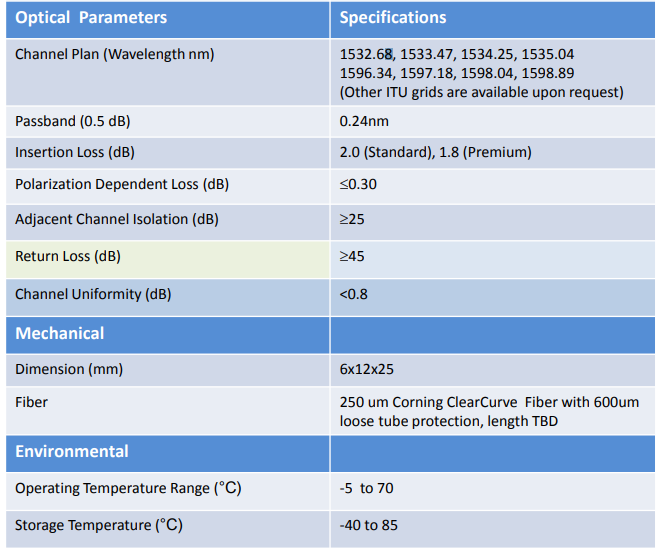Select the Insertion Loss (dB) label
The width and height of the screenshot is (663, 552).
click(75, 153)
